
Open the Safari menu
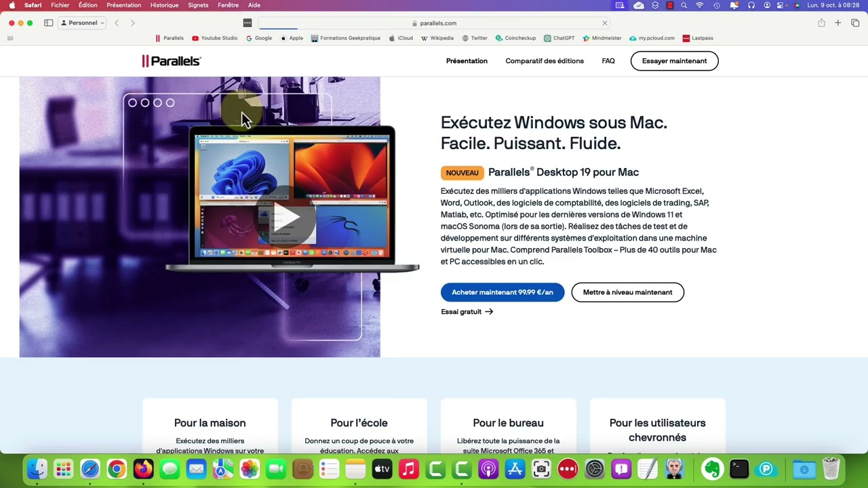[33, 5]
